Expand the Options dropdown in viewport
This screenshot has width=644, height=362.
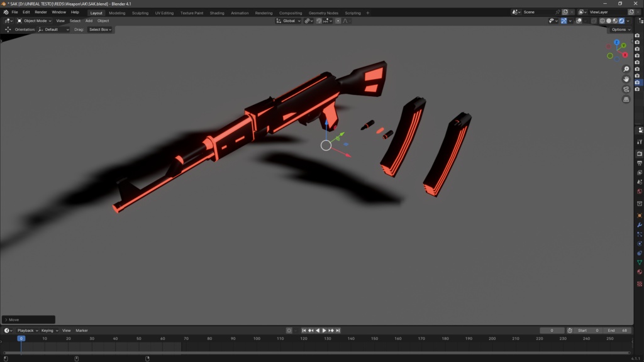click(621, 30)
